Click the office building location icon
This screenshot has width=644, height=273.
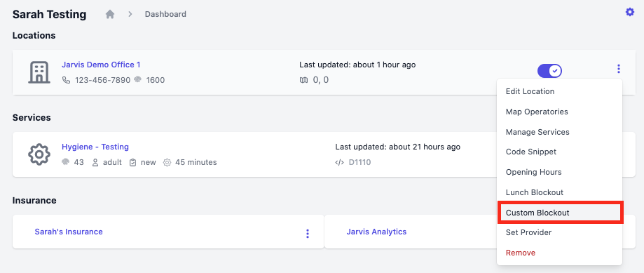click(39, 72)
